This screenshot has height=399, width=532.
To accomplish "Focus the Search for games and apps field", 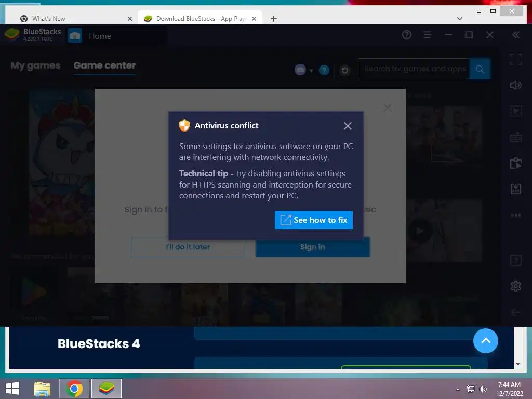I will pyautogui.click(x=414, y=69).
